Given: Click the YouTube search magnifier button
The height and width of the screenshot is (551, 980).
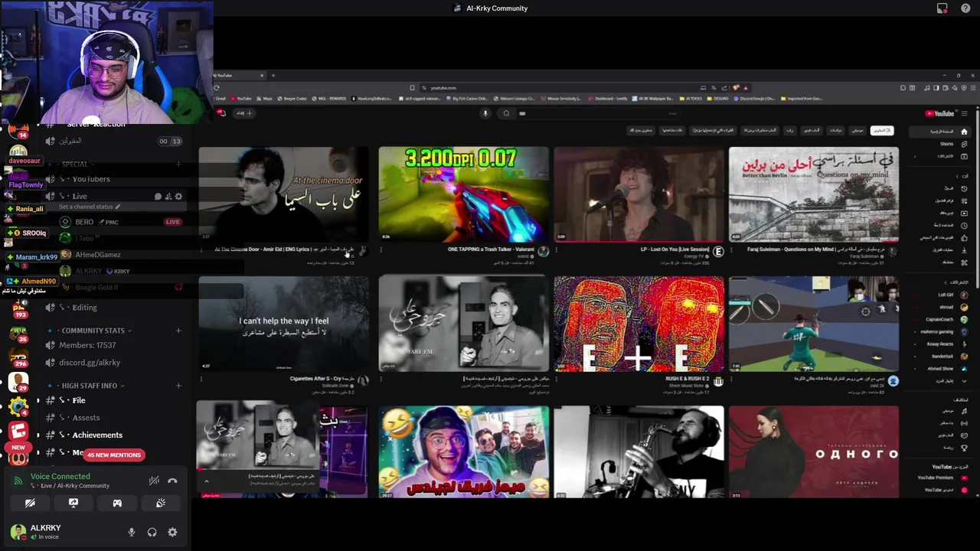Looking at the screenshot, I should (x=506, y=113).
